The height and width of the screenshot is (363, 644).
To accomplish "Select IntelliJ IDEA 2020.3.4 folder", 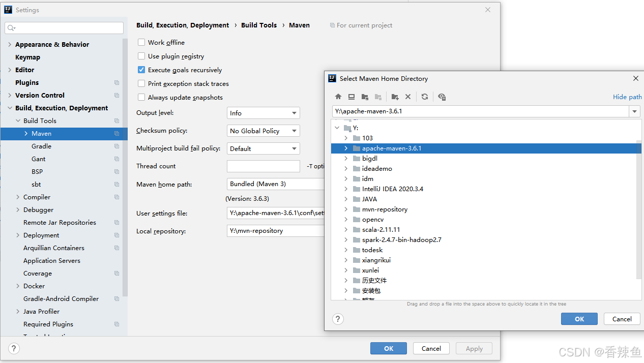I will (393, 189).
